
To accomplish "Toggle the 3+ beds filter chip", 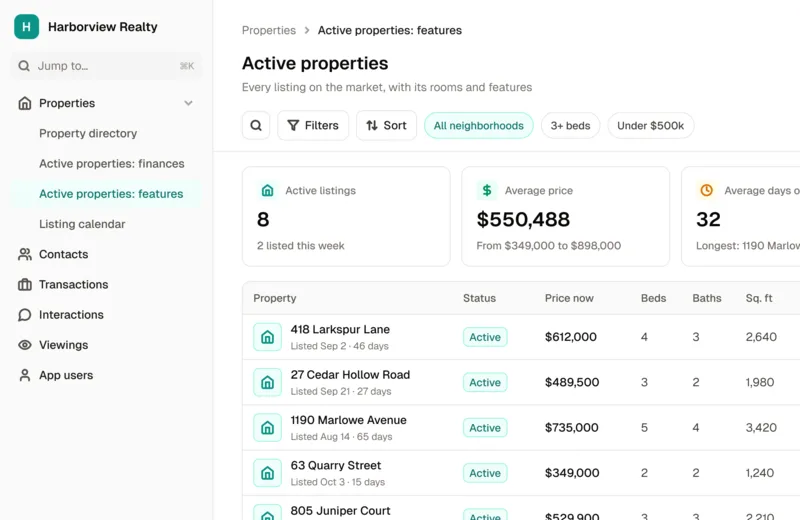I will (x=570, y=126).
